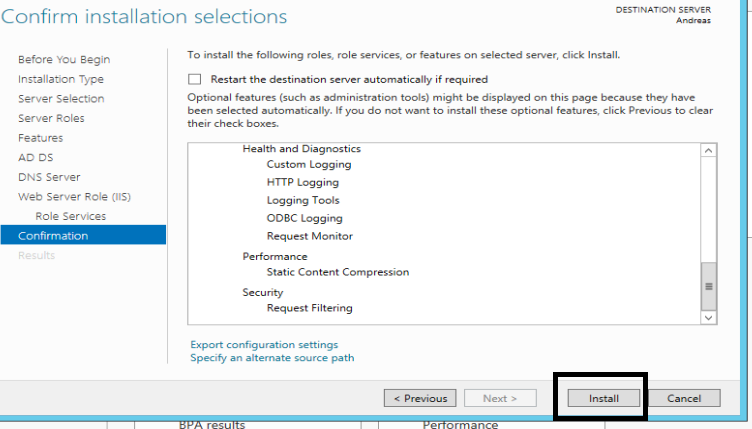Open Export configuration settings link
Screen dimensions: 752x429
(264, 345)
